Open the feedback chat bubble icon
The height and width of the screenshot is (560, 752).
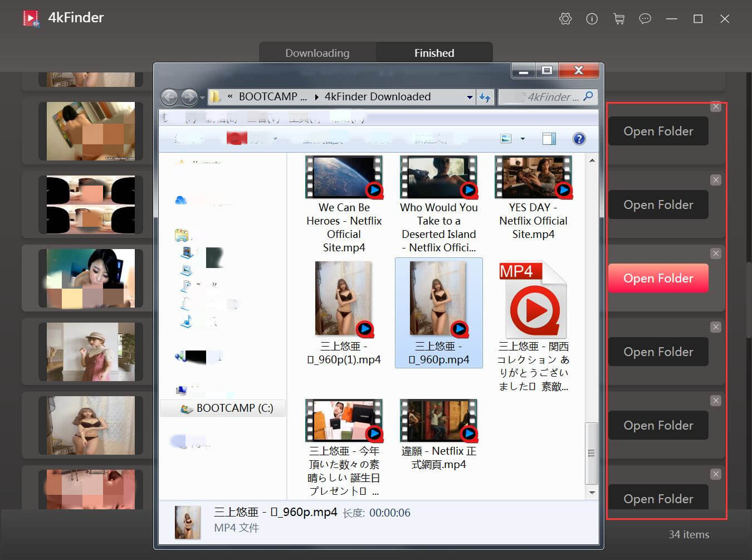pyautogui.click(x=645, y=18)
